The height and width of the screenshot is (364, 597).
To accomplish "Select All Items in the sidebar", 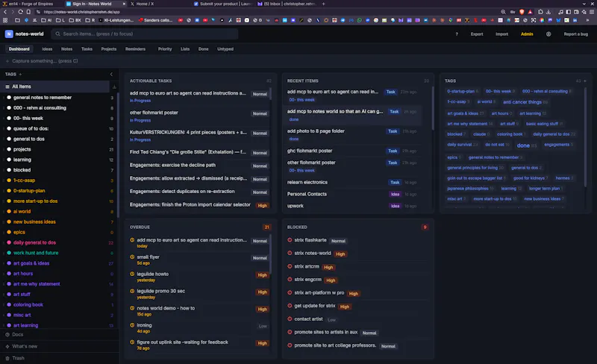I will pos(55,87).
